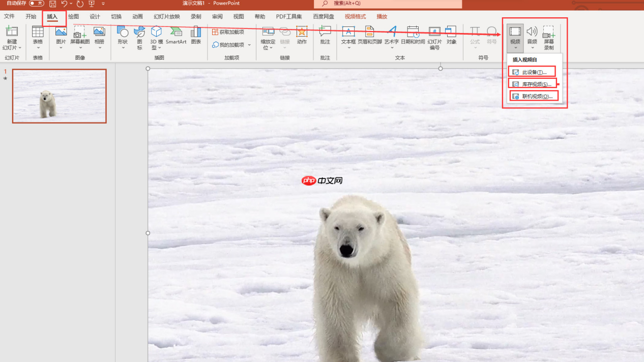
Task: Click the 新建幻灯片 new slide icon
Action: (11, 32)
